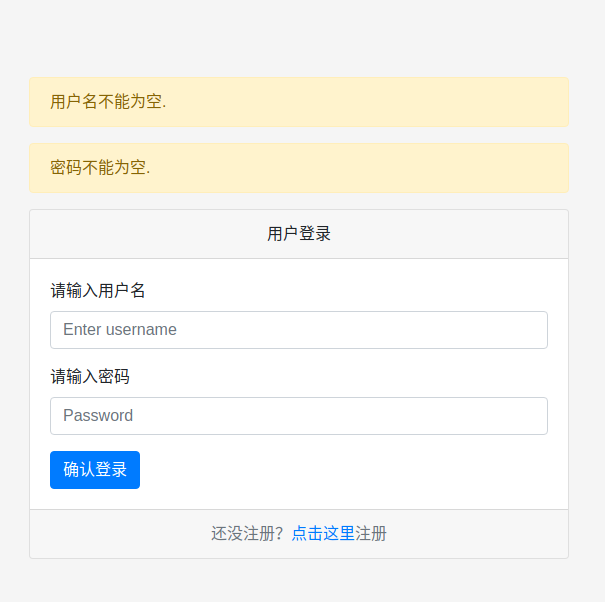Open the 点击这里 registration link
Screen dimensions: 605x602
[x=323, y=534]
